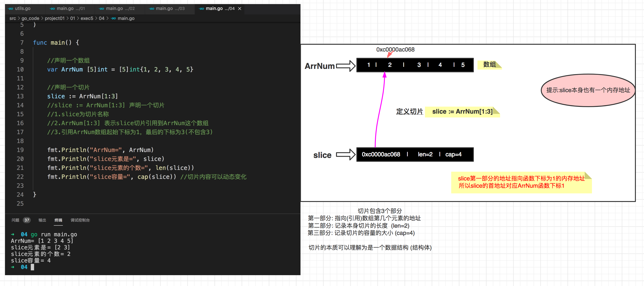The height and width of the screenshot is (286, 644).
Task: Click the 37 problems count badge
Action: click(x=27, y=220)
